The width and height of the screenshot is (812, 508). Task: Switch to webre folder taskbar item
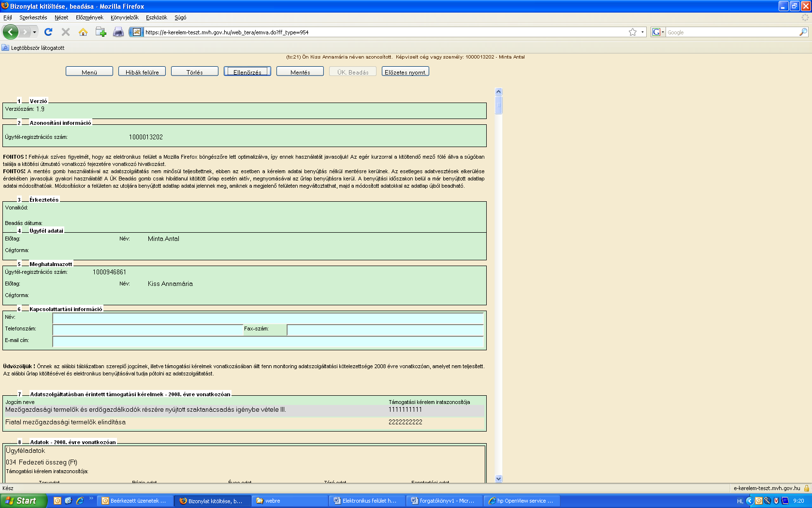pyautogui.click(x=290, y=501)
